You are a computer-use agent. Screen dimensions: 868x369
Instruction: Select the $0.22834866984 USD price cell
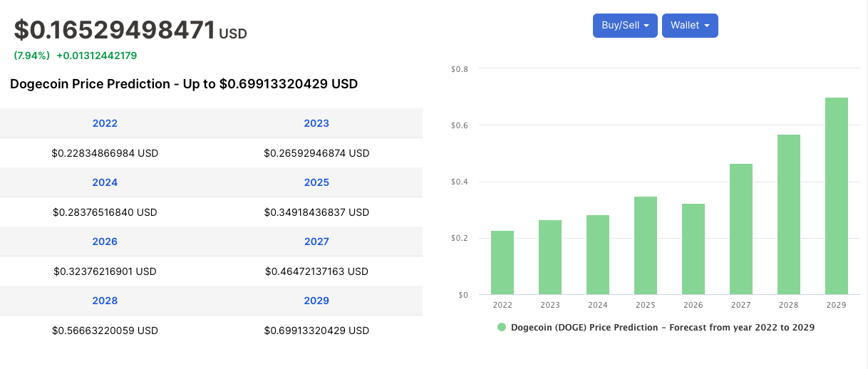[105, 153]
